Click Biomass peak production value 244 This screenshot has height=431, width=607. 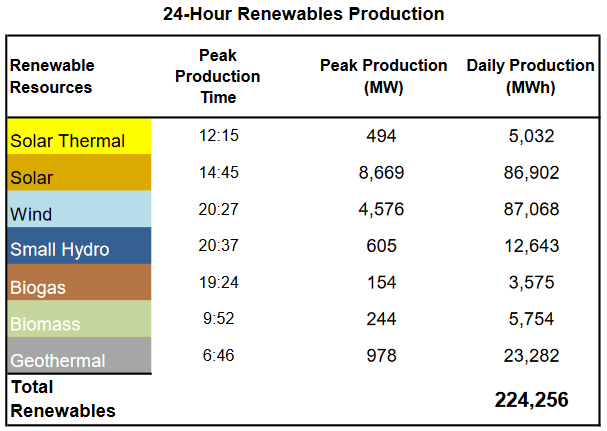point(381,319)
